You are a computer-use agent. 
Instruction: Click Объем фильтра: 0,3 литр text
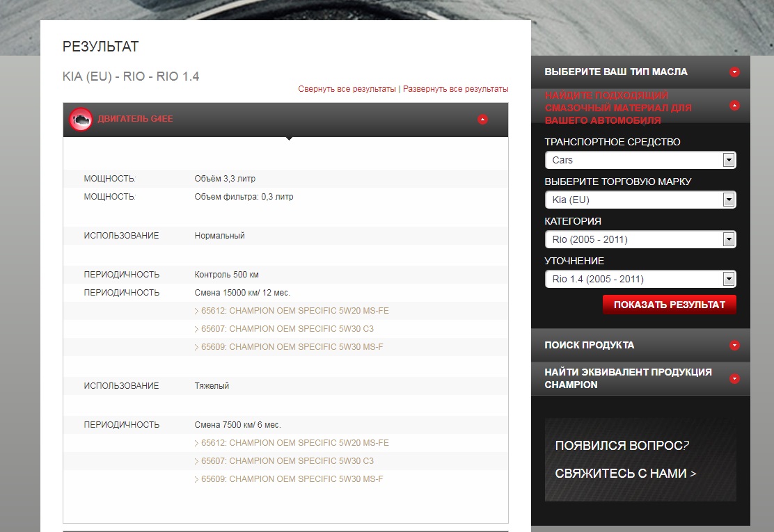(244, 197)
